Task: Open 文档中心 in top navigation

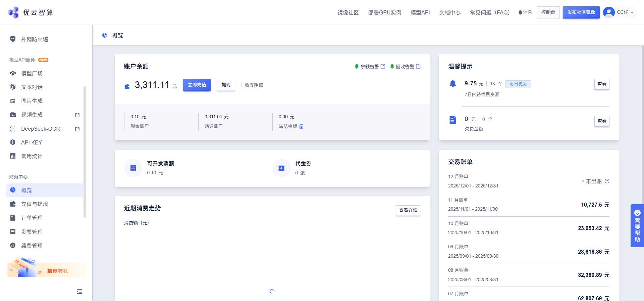Action: [450, 12]
